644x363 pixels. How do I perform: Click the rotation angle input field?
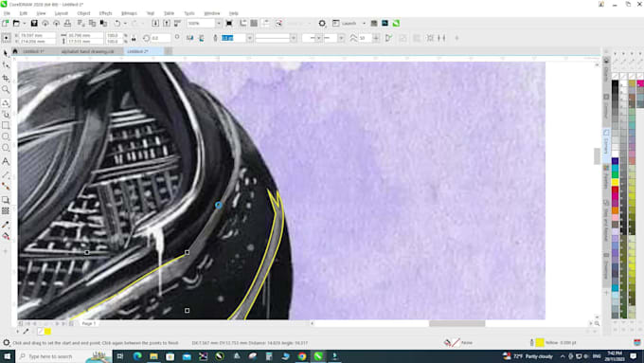click(x=161, y=38)
